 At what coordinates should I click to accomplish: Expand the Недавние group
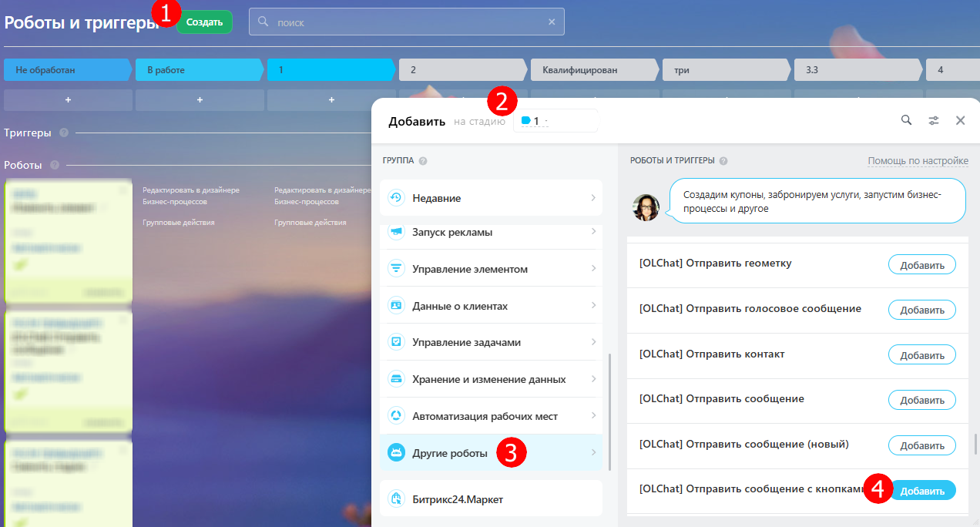coord(491,198)
